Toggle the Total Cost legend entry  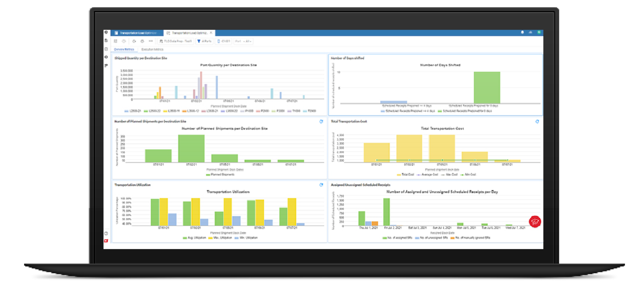[x=406, y=175]
